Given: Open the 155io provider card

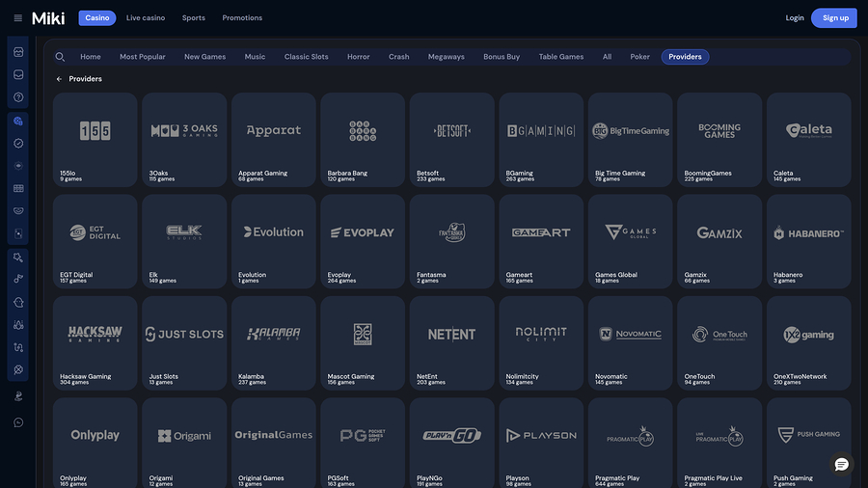Looking at the screenshot, I should pyautogui.click(x=95, y=140).
